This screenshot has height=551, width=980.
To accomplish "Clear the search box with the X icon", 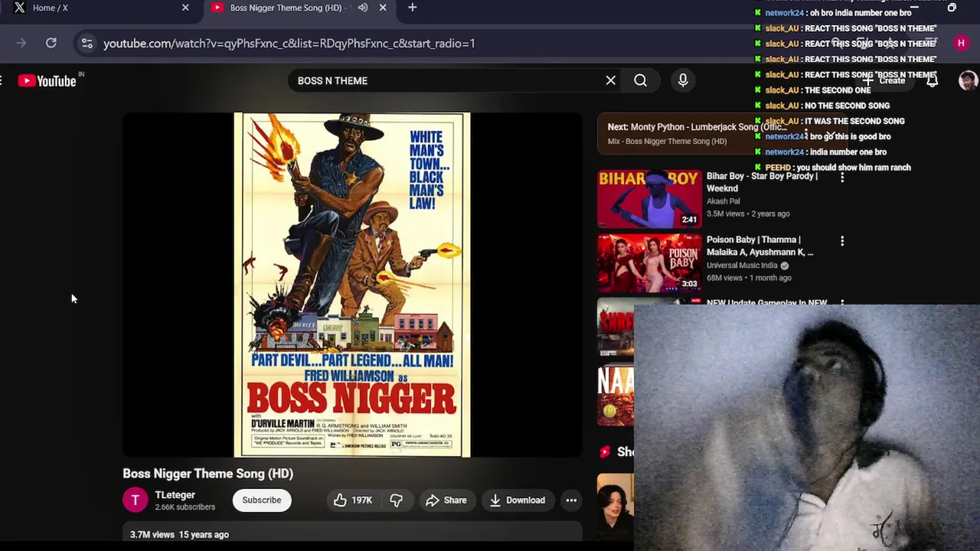I will click(611, 80).
